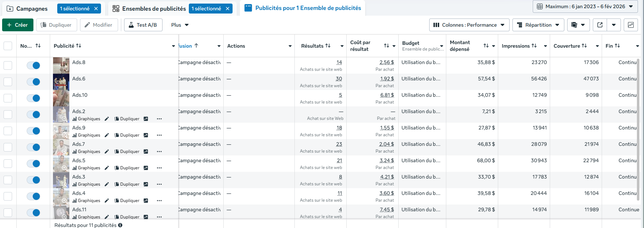
Task: Click the Ads.6 ad thumbnail
Action: pos(61,82)
